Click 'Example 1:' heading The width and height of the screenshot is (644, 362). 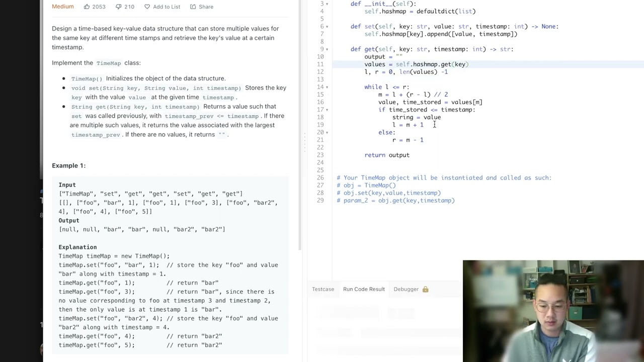(69, 165)
